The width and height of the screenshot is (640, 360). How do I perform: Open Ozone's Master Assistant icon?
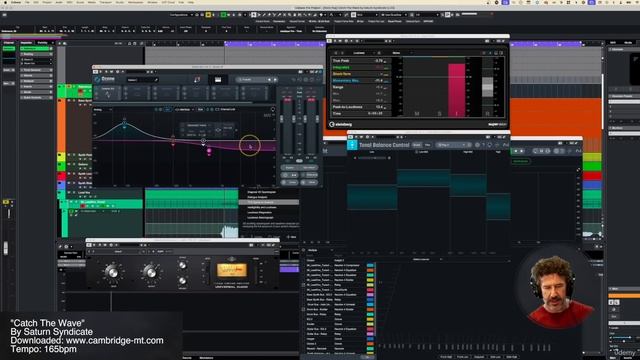click(197, 80)
